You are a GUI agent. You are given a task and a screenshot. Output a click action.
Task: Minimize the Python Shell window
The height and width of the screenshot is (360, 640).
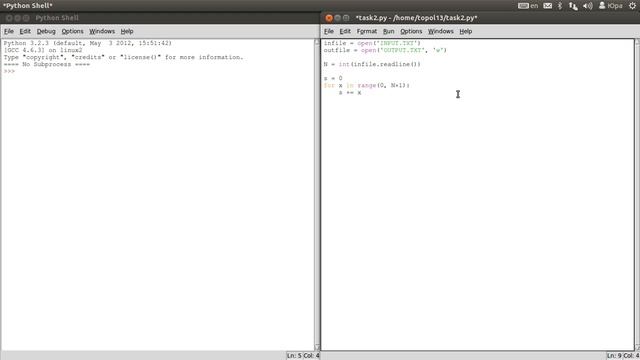point(18,18)
